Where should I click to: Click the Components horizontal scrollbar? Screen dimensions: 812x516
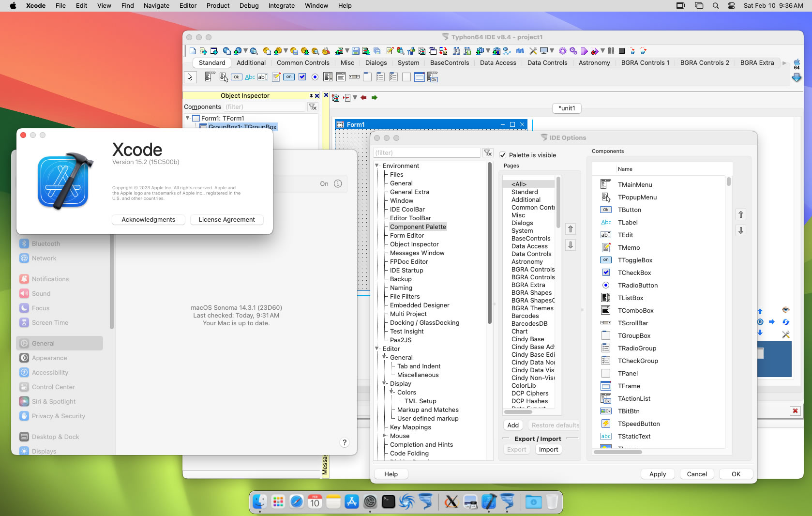click(x=618, y=452)
